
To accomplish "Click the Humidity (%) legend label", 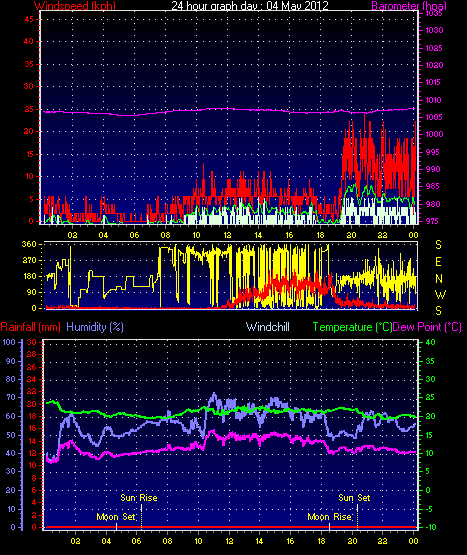I will click(95, 327).
